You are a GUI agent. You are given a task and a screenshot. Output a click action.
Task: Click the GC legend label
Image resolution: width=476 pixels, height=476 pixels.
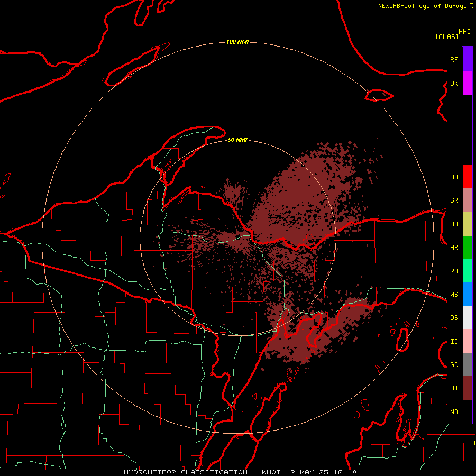454,365
